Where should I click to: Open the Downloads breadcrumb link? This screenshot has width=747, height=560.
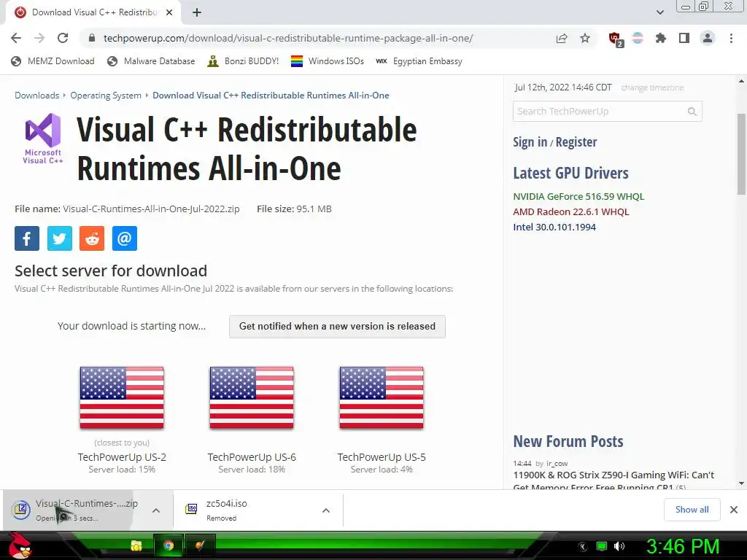pos(36,96)
